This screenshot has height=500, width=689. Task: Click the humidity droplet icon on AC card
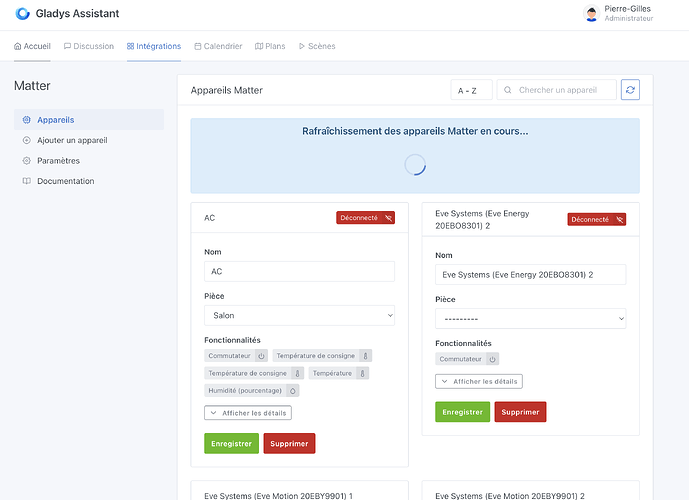click(x=292, y=390)
